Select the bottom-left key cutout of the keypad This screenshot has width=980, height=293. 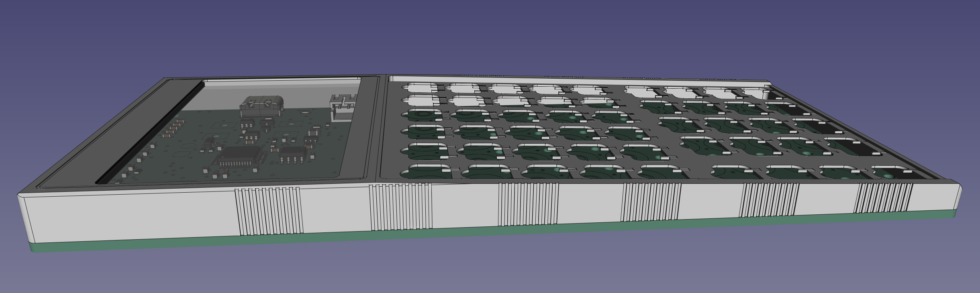[427, 171]
